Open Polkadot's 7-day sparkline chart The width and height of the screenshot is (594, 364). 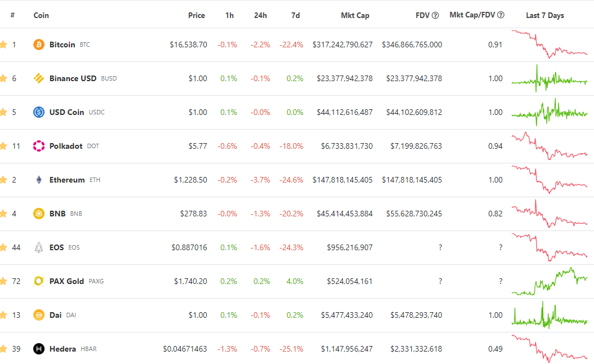pos(549,146)
